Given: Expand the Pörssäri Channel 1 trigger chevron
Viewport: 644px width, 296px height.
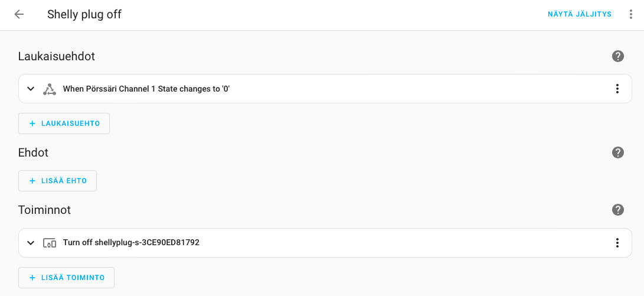Looking at the screenshot, I should click(31, 89).
